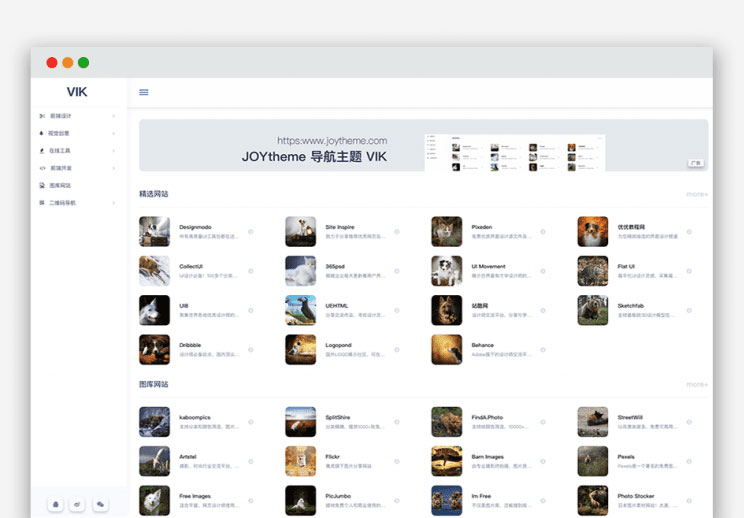Viewport: 744px width, 518px height.
Task: Open the Logopond site card
Action: click(x=341, y=349)
